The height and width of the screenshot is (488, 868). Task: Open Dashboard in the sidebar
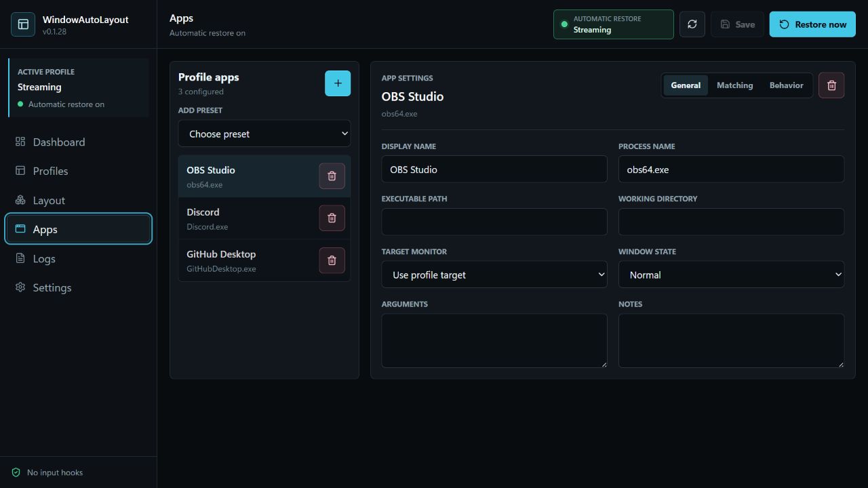(x=79, y=142)
